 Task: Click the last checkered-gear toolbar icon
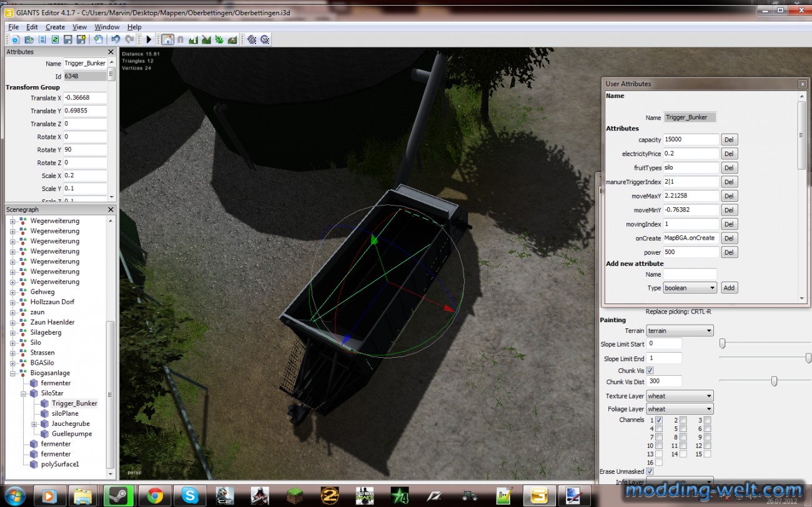[x=265, y=39]
